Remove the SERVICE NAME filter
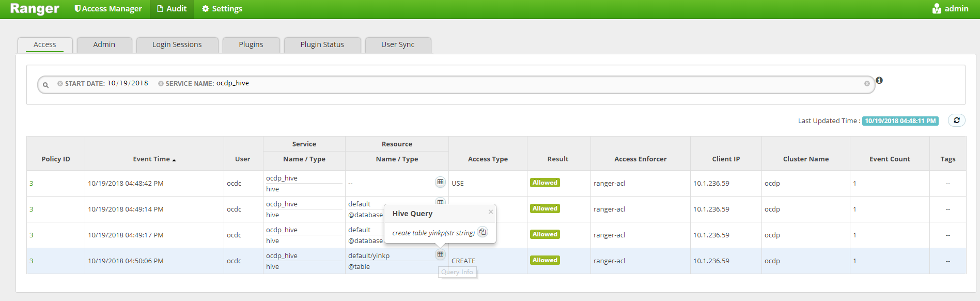The image size is (980, 301). [x=161, y=83]
